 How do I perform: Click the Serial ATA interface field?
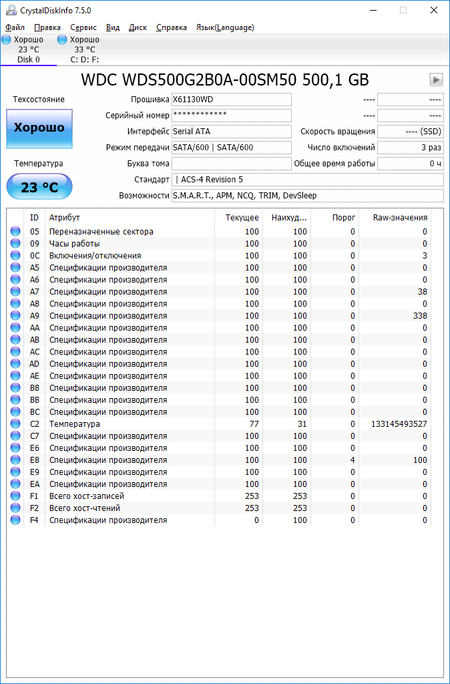tap(232, 131)
